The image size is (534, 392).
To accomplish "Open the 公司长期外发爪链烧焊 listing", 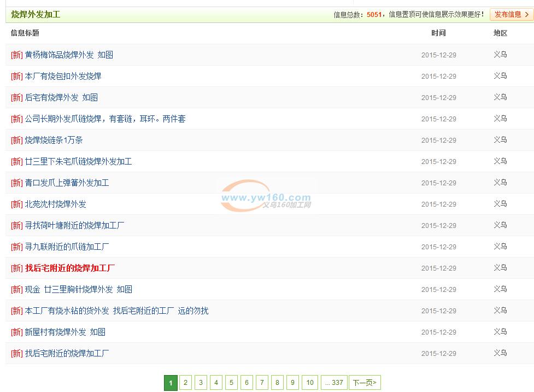I will (x=105, y=119).
